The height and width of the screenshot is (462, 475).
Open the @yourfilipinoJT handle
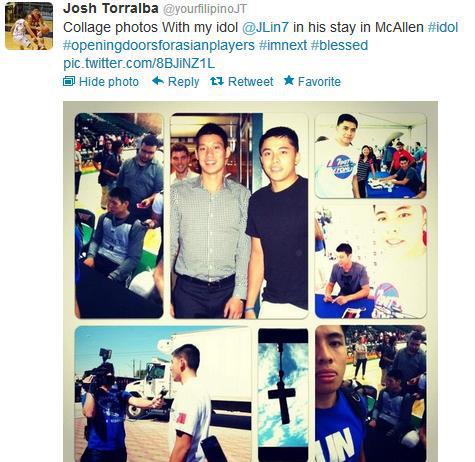tap(204, 9)
